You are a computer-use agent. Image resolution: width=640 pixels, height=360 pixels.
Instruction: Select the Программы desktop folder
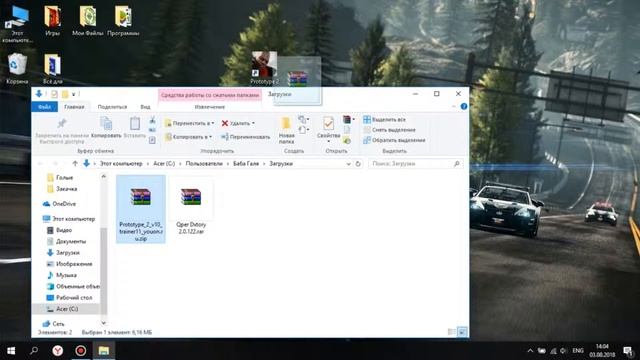tap(123, 21)
